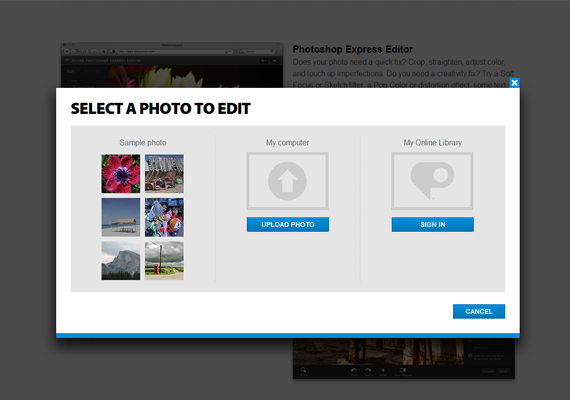Image resolution: width=570 pixels, height=400 pixels.
Task: Cancel the photo selection dialog
Action: [479, 311]
